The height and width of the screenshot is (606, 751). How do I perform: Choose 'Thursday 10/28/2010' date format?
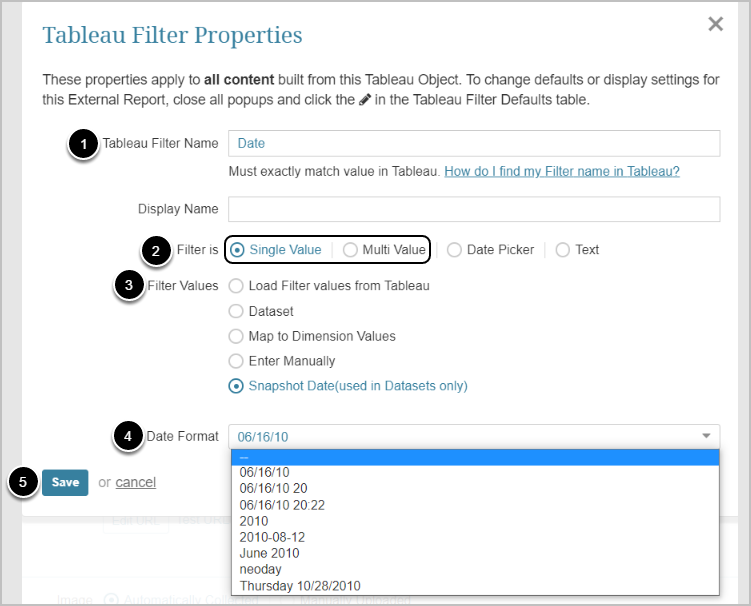pyautogui.click(x=475, y=586)
